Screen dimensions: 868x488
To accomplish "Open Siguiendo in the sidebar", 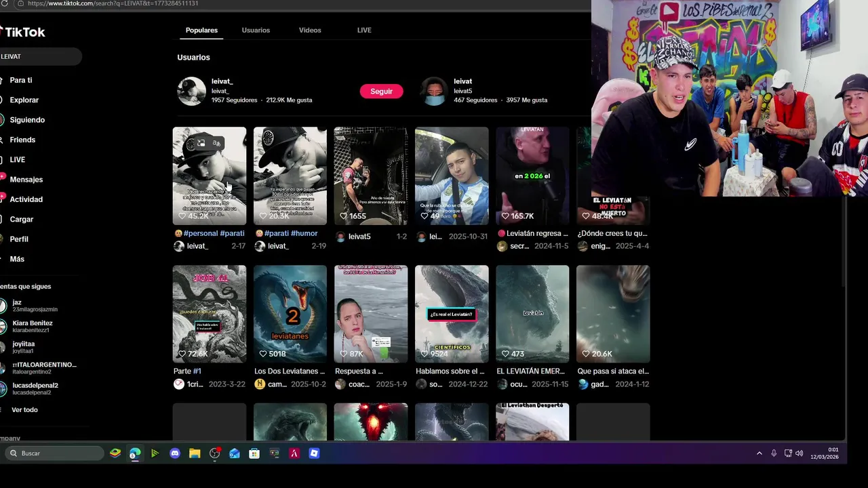I will pos(27,120).
